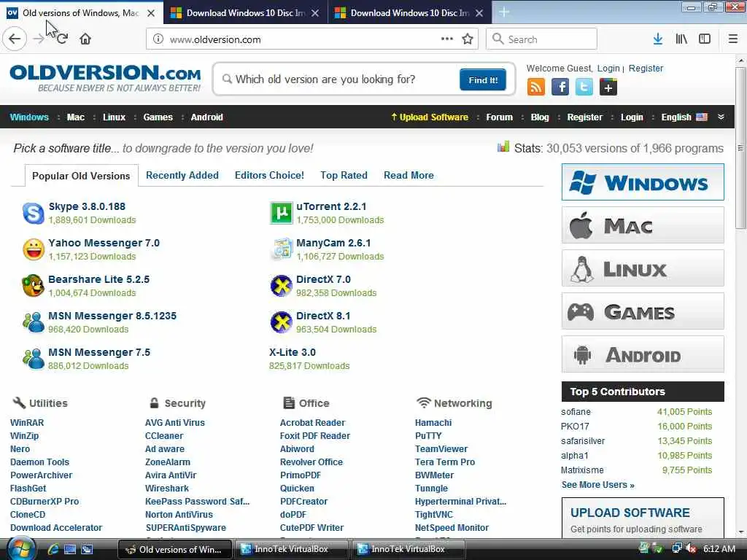Click the ManyCam icon
This screenshot has width=747, height=560.
[x=281, y=249]
